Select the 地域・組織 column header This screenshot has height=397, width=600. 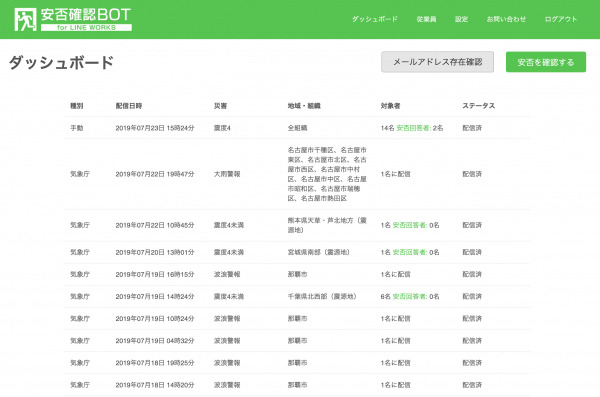pyautogui.click(x=304, y=106)
